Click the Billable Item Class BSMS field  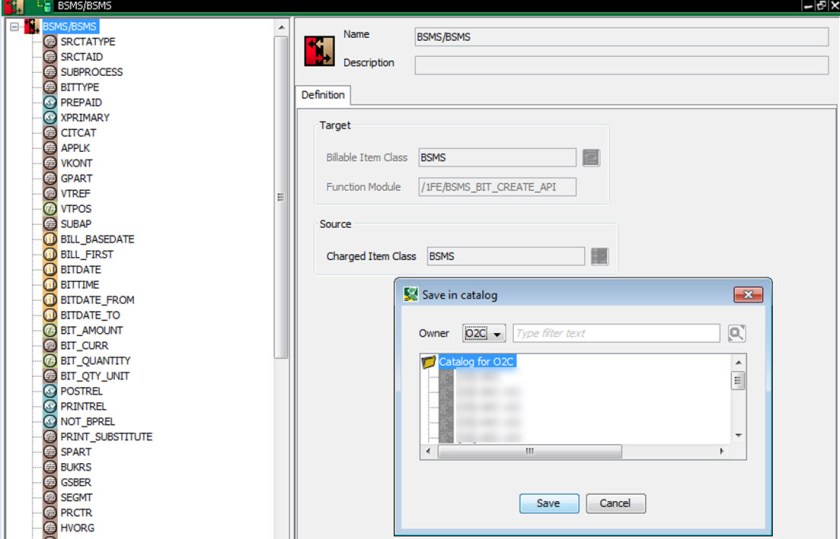(497, 158)
